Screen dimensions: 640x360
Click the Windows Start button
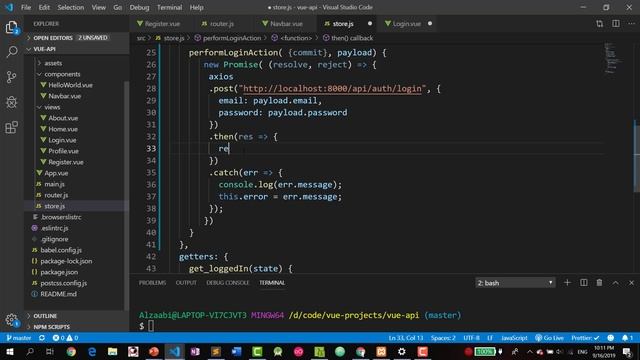[x=9, y=352]
